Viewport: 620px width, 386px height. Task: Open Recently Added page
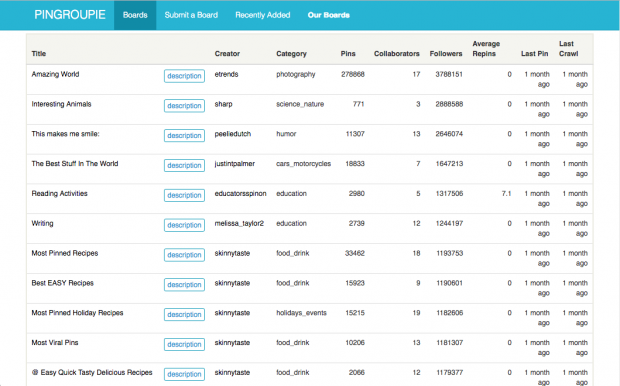[x=263, y=15]
